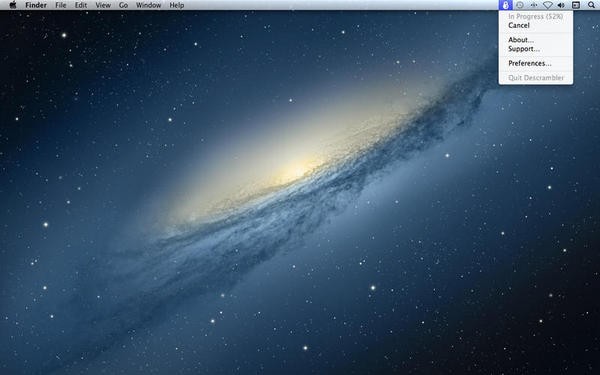Click the Descrambler menu bar icon

pos(505,5)
